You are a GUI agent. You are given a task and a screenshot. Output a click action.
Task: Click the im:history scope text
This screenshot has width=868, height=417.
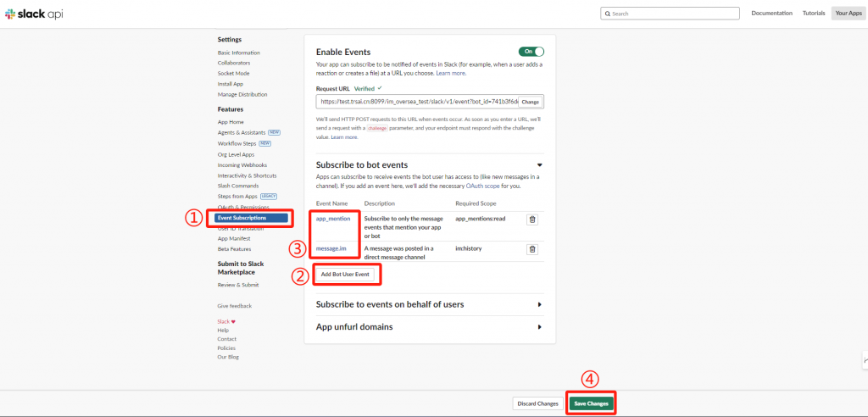pos(468,248)
